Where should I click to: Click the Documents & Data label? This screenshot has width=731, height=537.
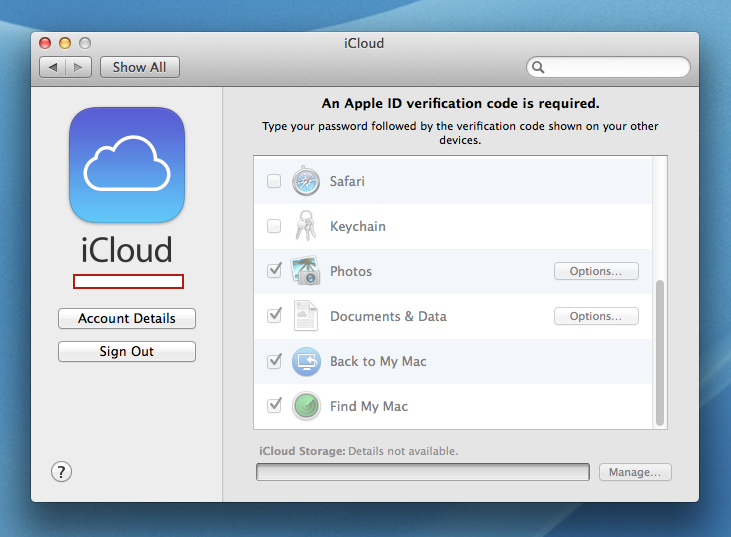(388, 316)
